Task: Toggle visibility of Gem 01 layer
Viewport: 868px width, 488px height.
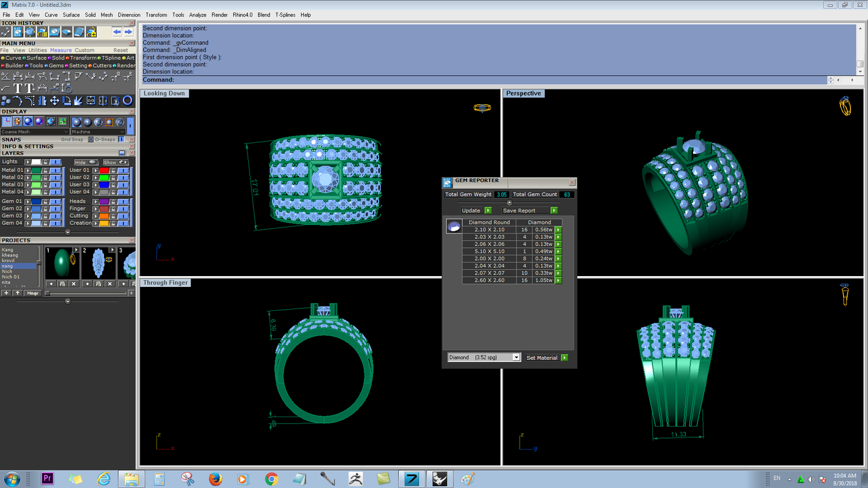Action: click(x=55, y=202)
